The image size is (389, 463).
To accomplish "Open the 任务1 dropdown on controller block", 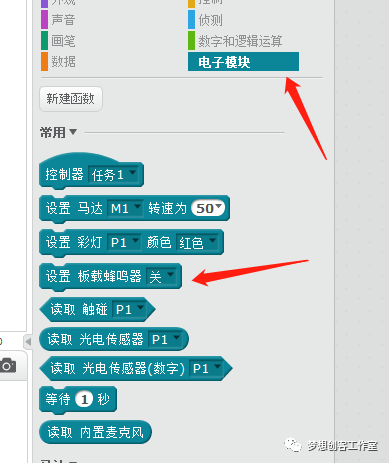I will [113, 174].
